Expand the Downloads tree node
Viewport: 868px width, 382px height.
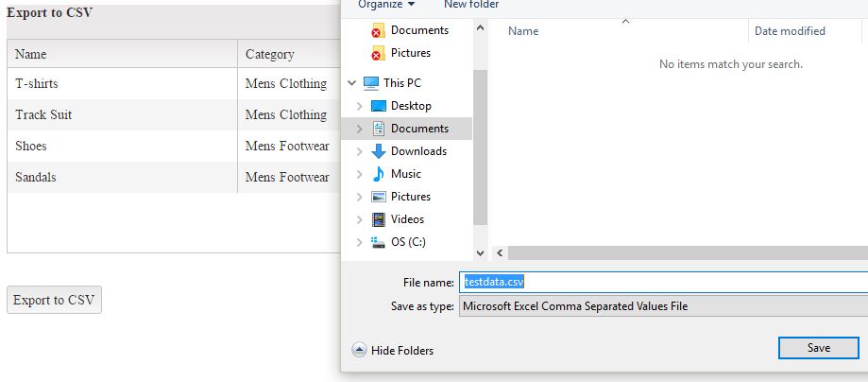click(x=359, y=151)
